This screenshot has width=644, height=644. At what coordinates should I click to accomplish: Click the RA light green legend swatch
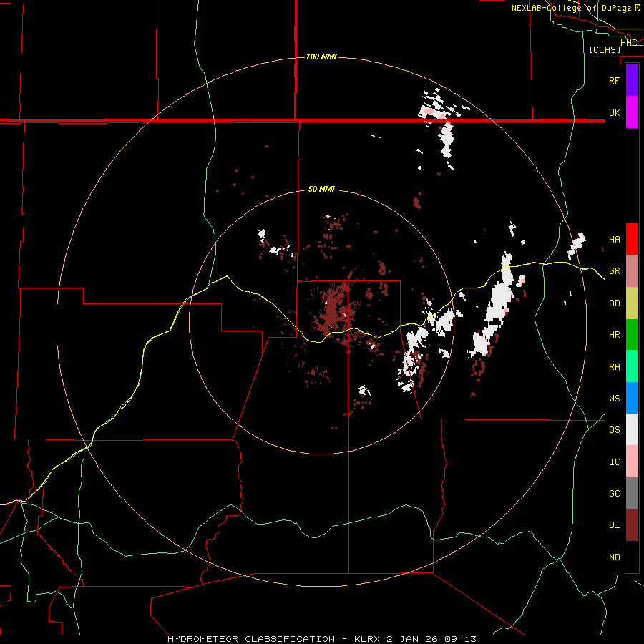[632, 366]
